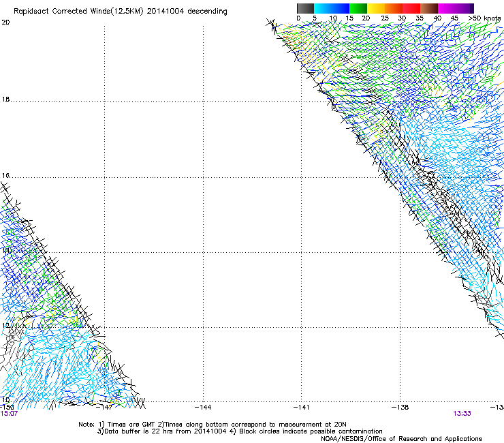
Task: Click the legend tick label '40'
Action: coord(437,18)
